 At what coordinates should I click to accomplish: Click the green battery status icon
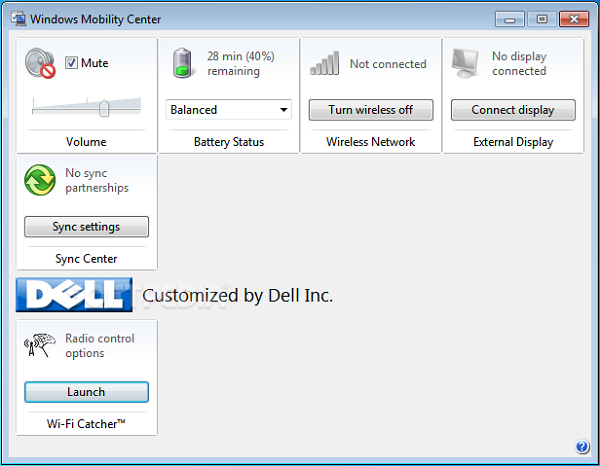[x=182, y=63]
